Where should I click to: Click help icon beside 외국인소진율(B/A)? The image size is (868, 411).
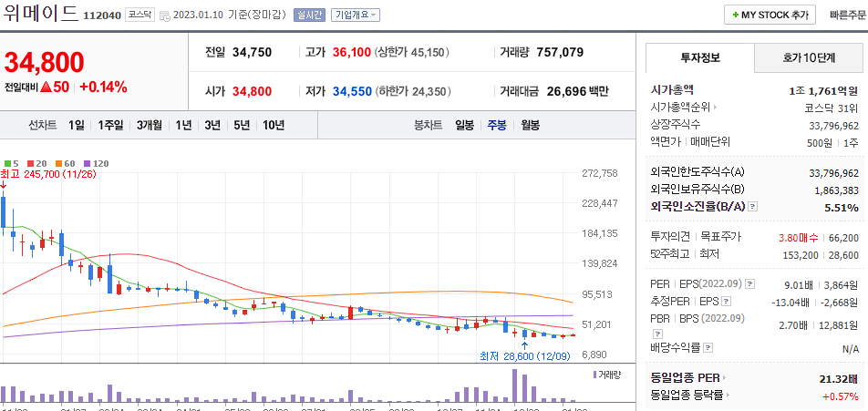pos(753,207)
